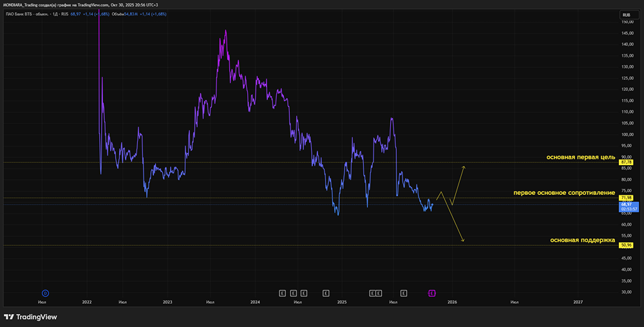
Task: Click the 2023 label on time axis
Action: coord(167,302)
